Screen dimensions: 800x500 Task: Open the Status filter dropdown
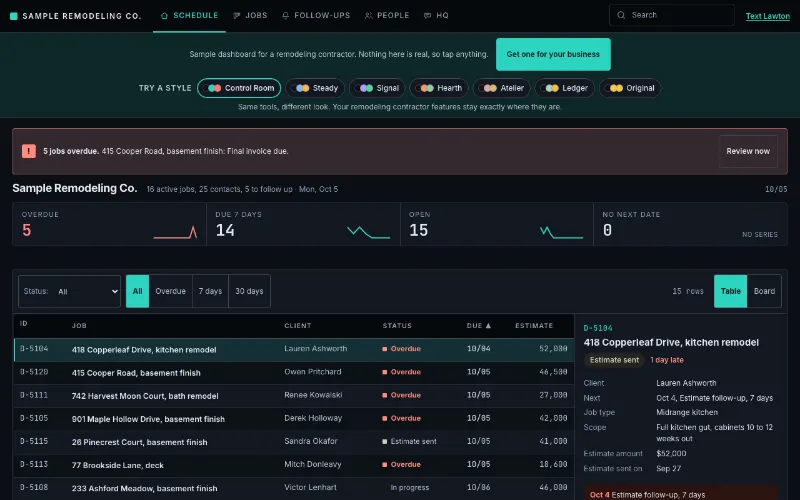click(69, 291)
